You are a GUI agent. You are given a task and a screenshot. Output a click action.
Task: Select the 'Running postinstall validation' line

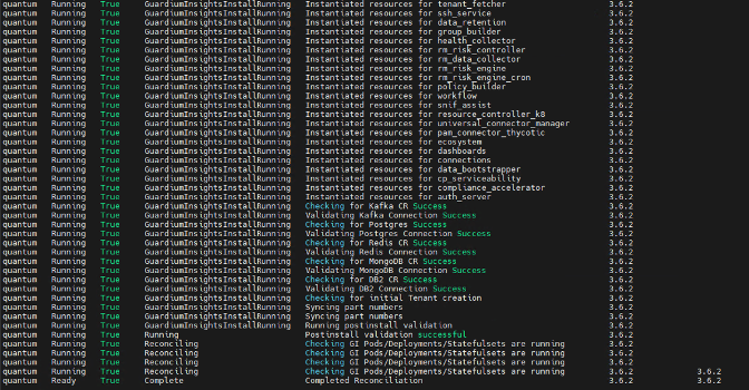click(x=379, y=325)
